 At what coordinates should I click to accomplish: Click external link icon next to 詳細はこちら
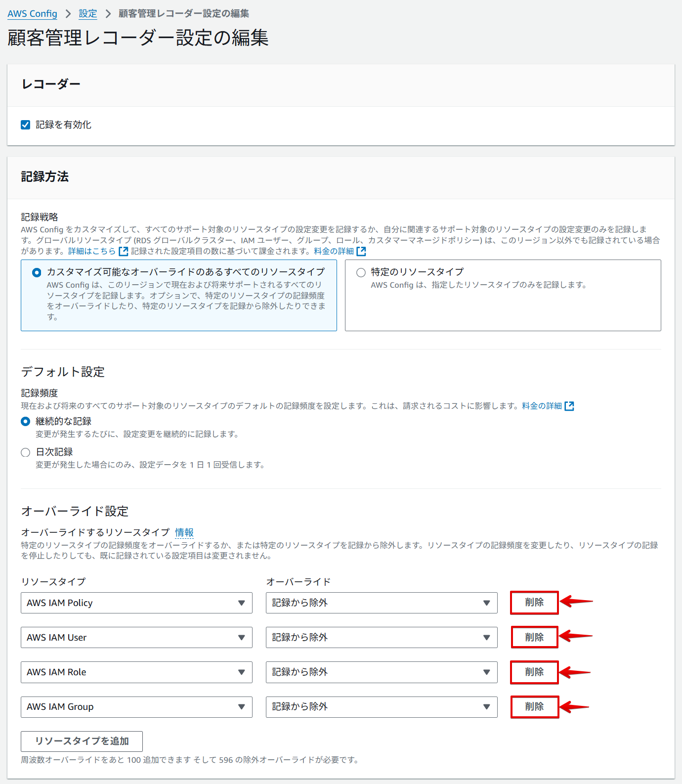(x=124, y=251)
